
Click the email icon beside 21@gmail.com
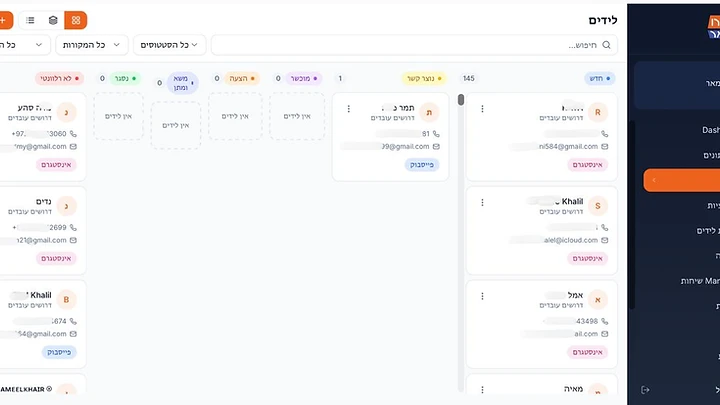coord(73,240)
